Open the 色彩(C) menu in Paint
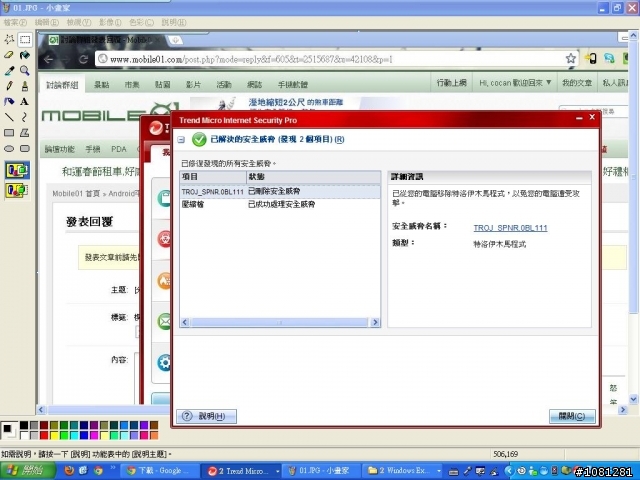The height and width of the screenshot is (480, 640). tap(141, 22)
